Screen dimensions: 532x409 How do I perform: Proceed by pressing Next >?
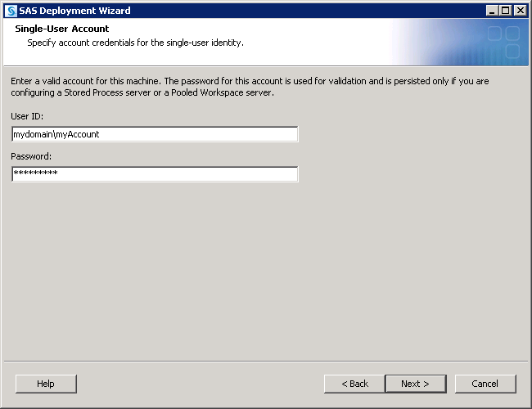click(415, 384)
